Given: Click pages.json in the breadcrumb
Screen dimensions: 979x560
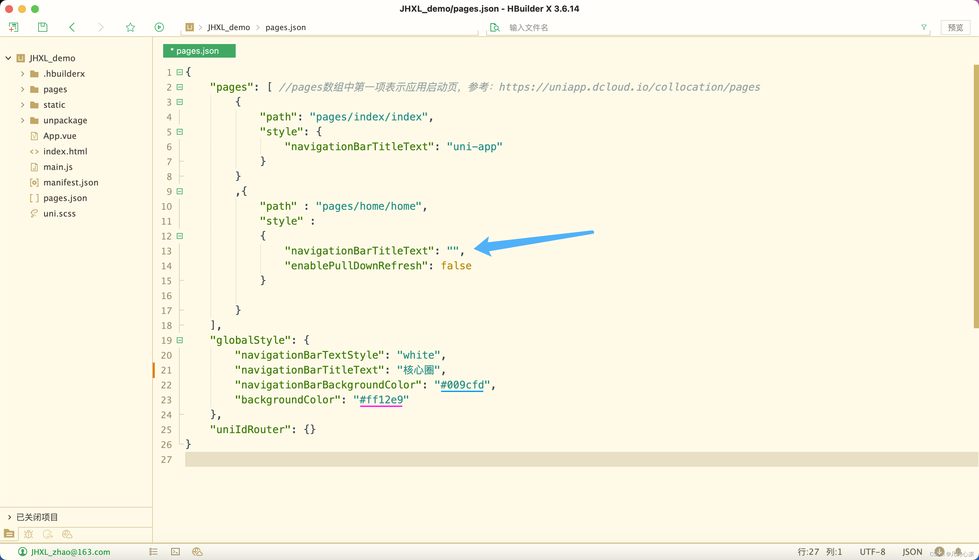Looking at the screenshot, I should pyautogui.click(x=286, y=27).
